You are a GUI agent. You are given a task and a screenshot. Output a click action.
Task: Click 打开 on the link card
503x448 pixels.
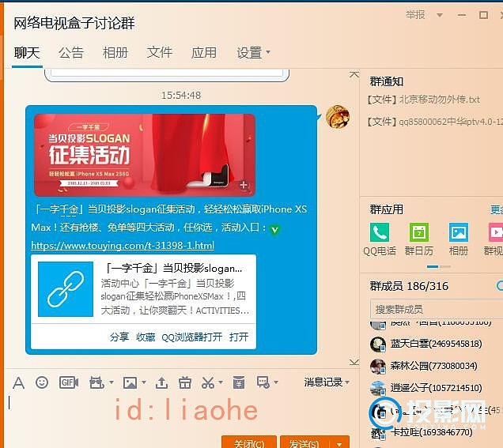pyautogui.click(x=239, y=337)
